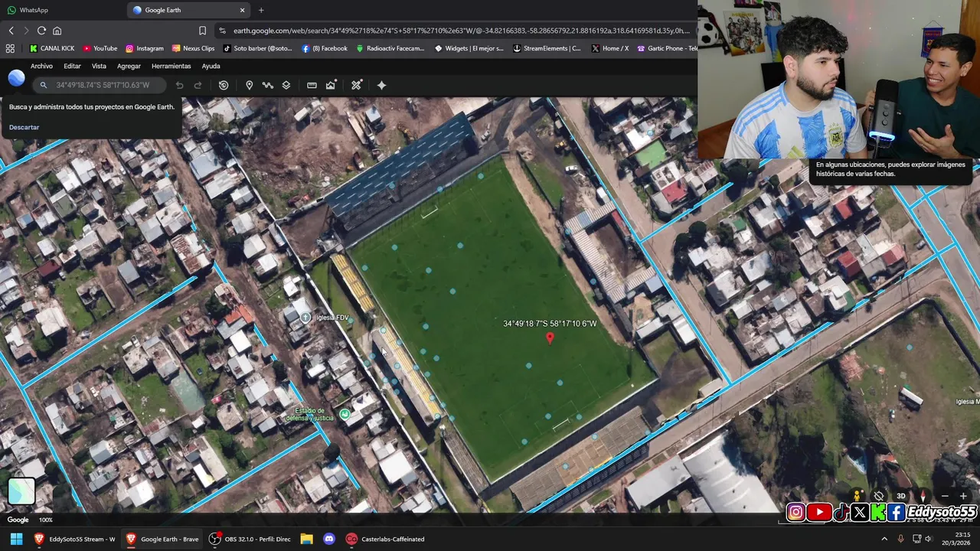Switch to the WhatsApp browser tab
This screenshot has height=551, width=980.
(x=34, y=10)
